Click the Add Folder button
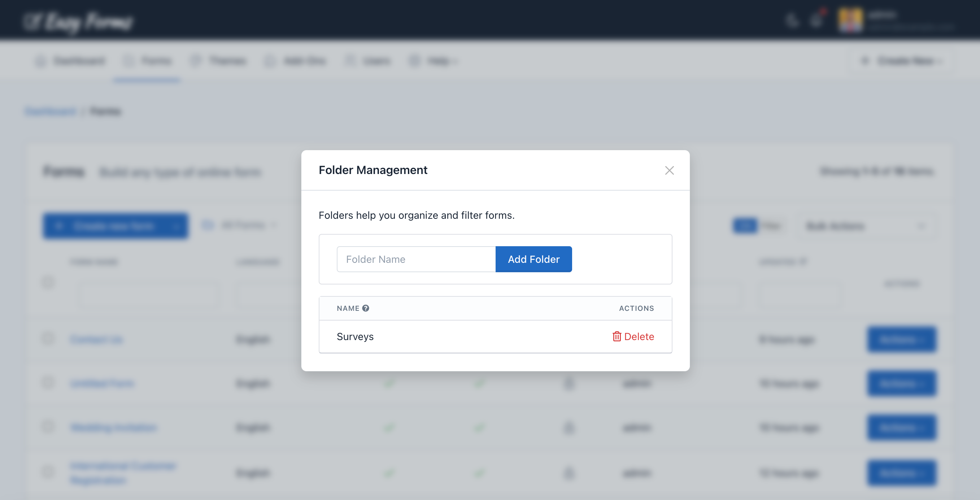Image resolution: width=980 pixels, height=500 pixels. 533,259
